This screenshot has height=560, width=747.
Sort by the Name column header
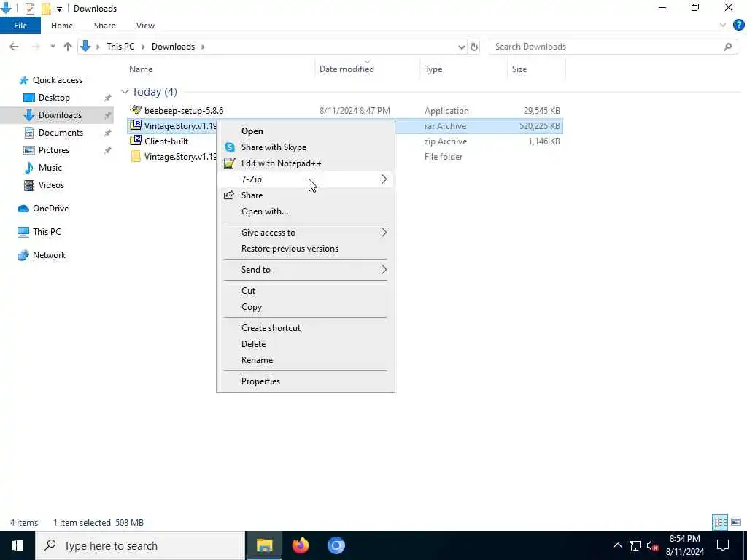coord(141,69)
